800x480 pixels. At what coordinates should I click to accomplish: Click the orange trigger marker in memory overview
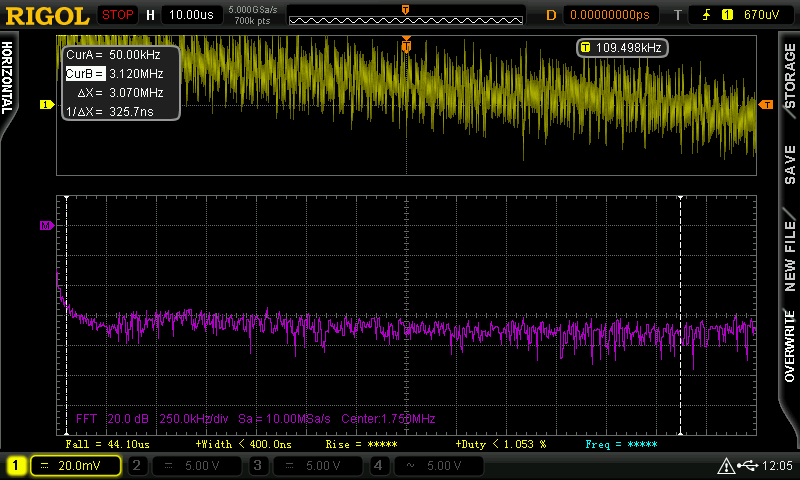pyautogui.click(x=406, y=10)
